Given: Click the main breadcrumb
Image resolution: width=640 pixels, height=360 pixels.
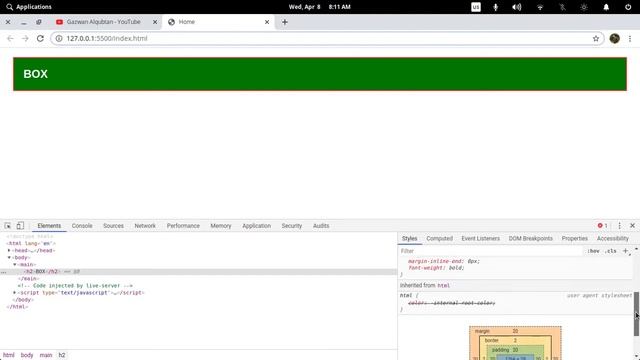Looking at the screenshot, I should pos(46,355).
